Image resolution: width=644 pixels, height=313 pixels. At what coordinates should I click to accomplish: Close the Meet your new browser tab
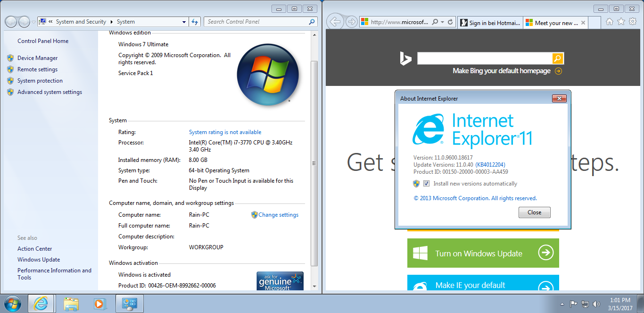(583, 23)
